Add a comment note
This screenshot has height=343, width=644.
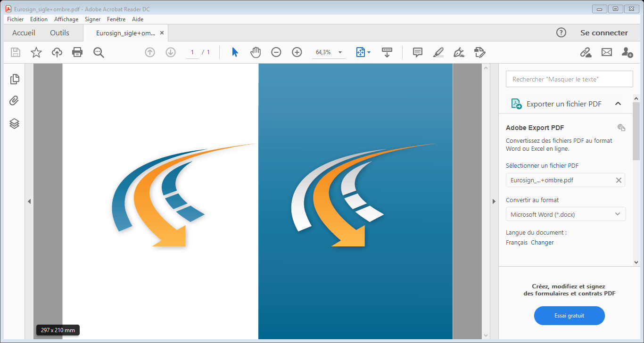[418, 52]
